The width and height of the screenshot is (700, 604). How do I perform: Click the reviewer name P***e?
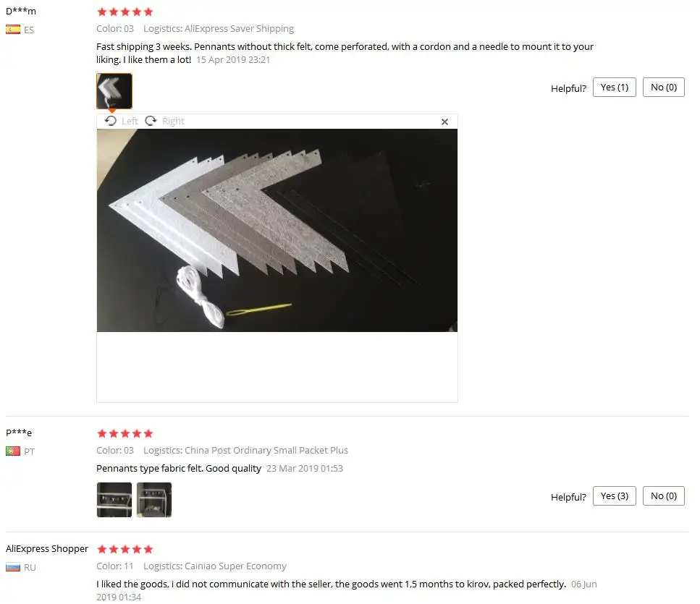point(19,433)
